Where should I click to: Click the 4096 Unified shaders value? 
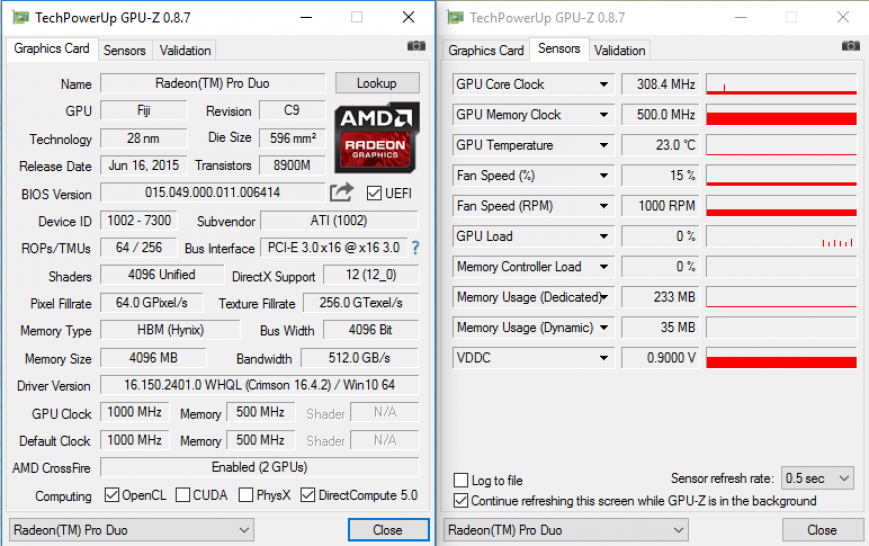(x=162, y=274)
